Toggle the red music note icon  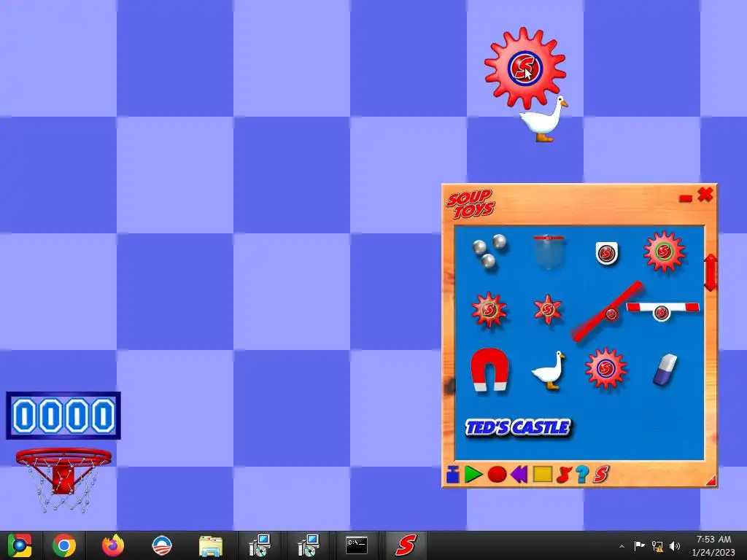[x=564, y=474]
